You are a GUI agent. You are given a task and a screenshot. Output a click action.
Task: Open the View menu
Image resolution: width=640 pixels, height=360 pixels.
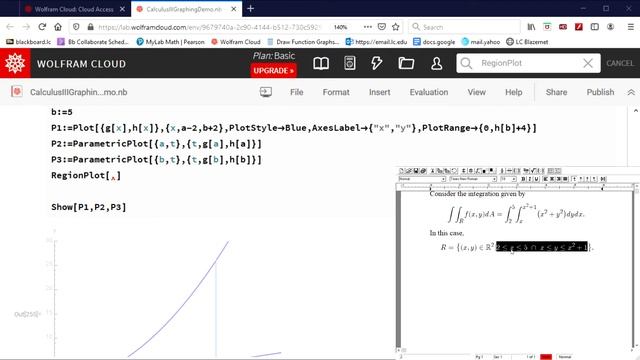pos(477,92)
